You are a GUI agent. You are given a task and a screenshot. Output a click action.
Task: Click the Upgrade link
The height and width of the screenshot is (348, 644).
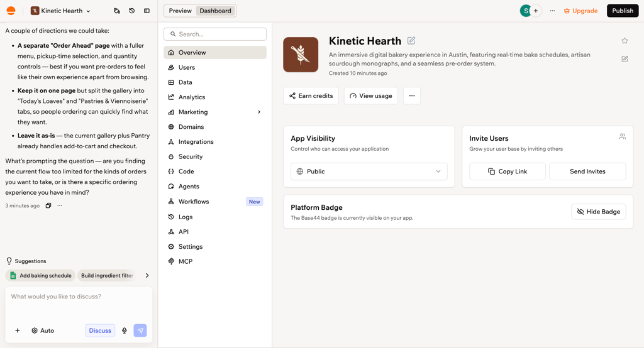pyautogui.click(x=580, y=11)
